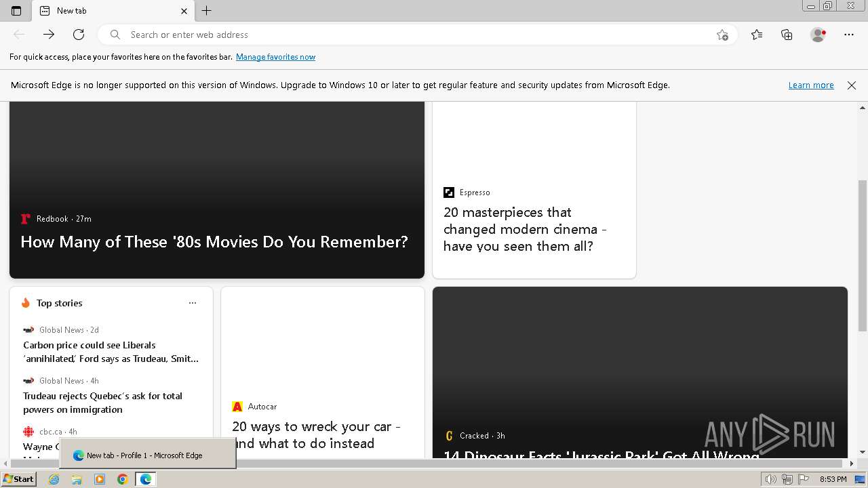Open Trudeau rejects Quebec immigration story
The height and width of the screenshot is (488, 868).
pos(103,403)
